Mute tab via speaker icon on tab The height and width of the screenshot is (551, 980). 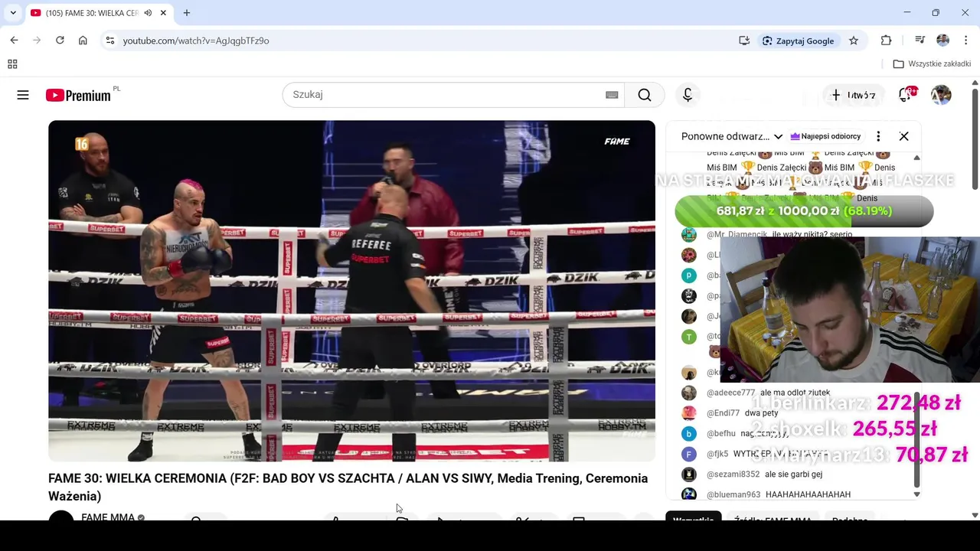[148, 13]
